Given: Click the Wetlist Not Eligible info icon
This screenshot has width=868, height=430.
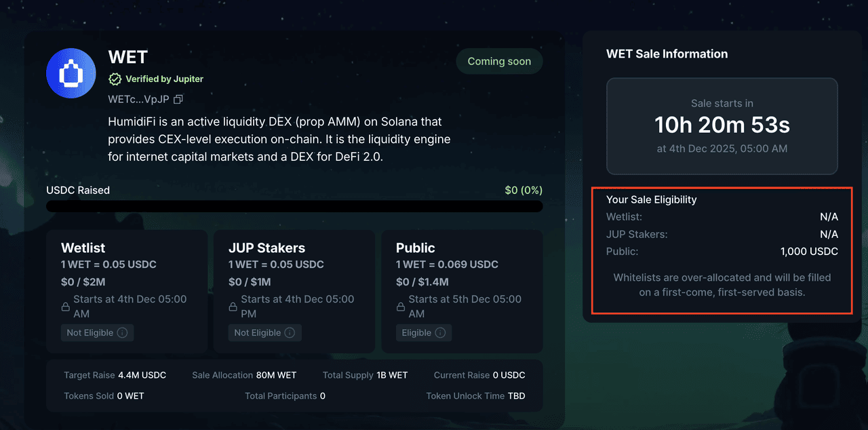Looking at the screenshot, I should [122, 333].
